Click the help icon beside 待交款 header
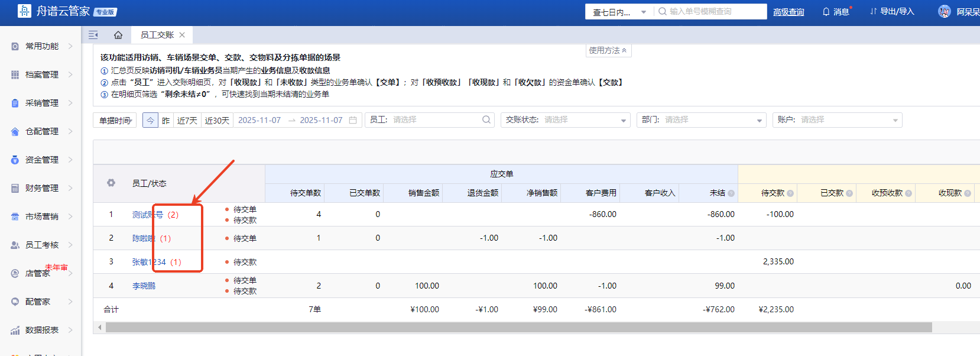The width and height of the screenshot is (980, 356). (x=790, y=193)
